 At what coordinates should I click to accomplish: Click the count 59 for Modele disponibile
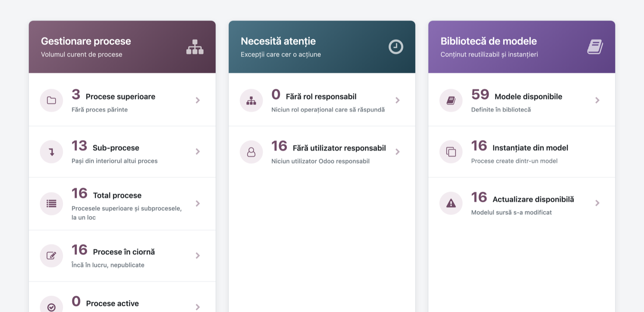[480, 95]
